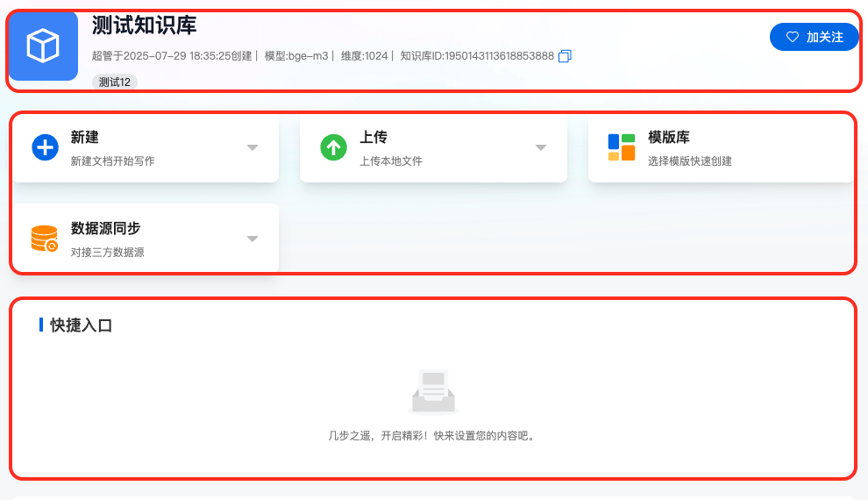This screenshot has height=500, width=868.
Task: Copy the knowledge base ID via copy icon
Action: 565,56
